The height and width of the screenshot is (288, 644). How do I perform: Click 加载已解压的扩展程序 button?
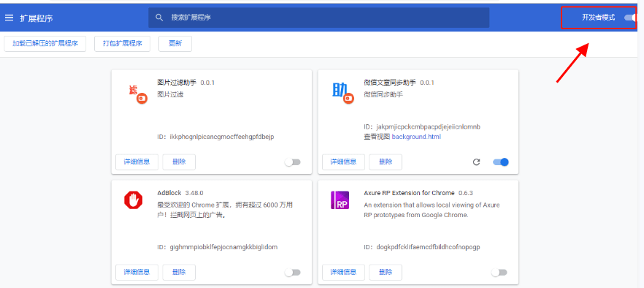click(45, 44)
